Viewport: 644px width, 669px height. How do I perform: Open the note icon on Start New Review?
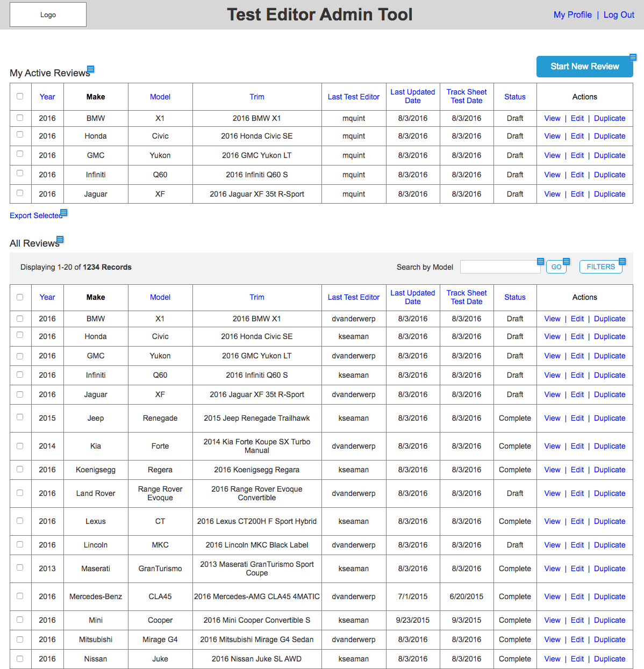(x=633, y=57)
